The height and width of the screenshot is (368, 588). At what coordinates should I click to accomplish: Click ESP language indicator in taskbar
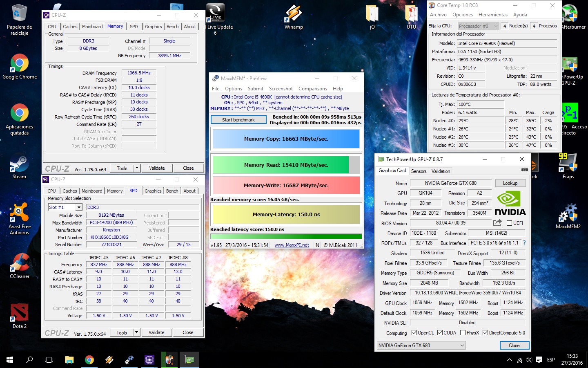pyautogui.click(x=551, y=360)
